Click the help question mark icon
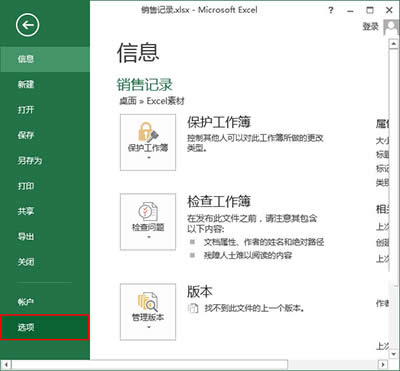The width and height of the screenshot is (400, 371). coord(331,10)
